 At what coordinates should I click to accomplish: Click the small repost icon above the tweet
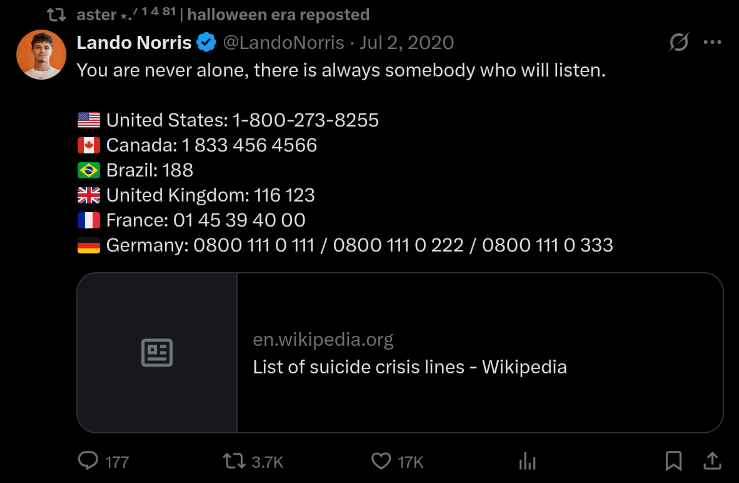57,15
